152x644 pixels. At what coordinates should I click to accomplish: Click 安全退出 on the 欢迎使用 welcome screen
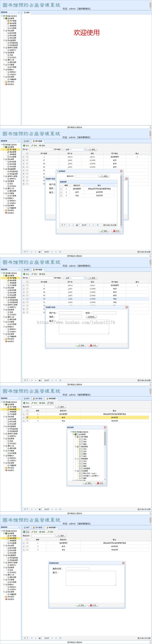11,84
